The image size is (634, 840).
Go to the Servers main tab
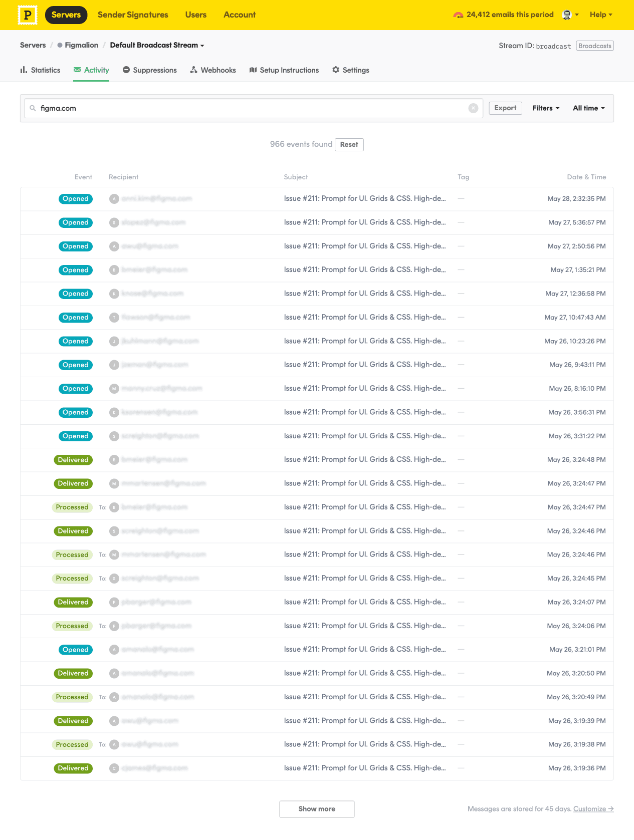tap(66, 15)
